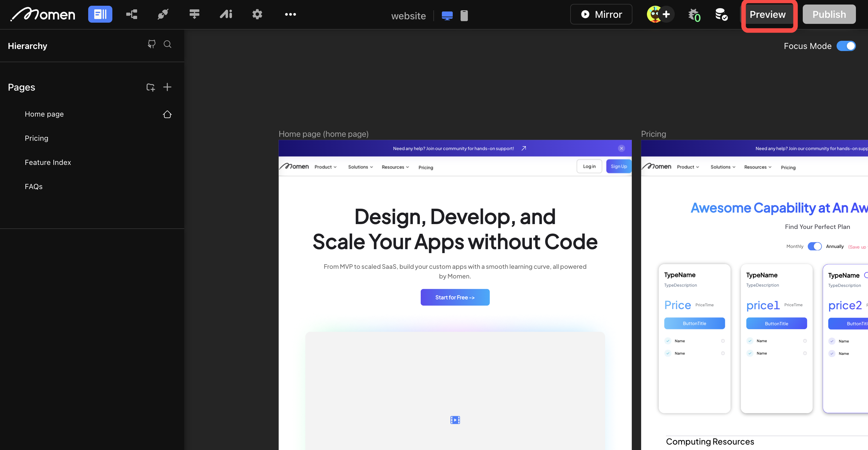
Task: Switch to mobile device view icon
Action: coord(464,15)
